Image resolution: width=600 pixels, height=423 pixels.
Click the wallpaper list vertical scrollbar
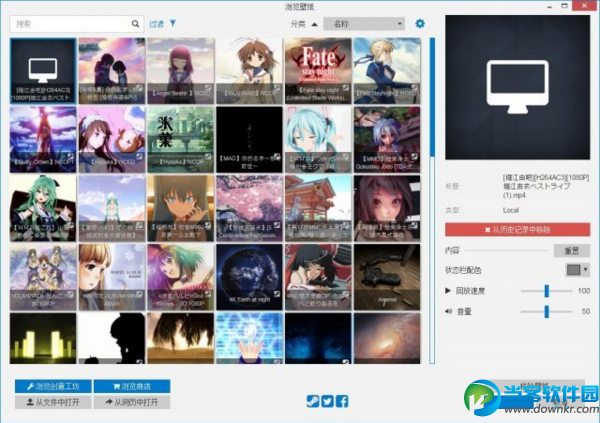pos(432,200)
